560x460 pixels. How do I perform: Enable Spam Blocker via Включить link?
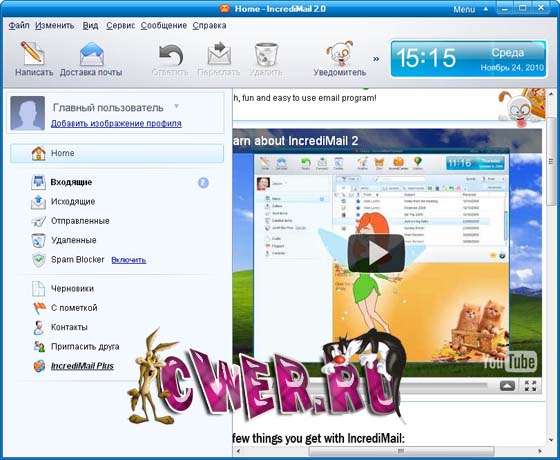(x=129, y=260)
